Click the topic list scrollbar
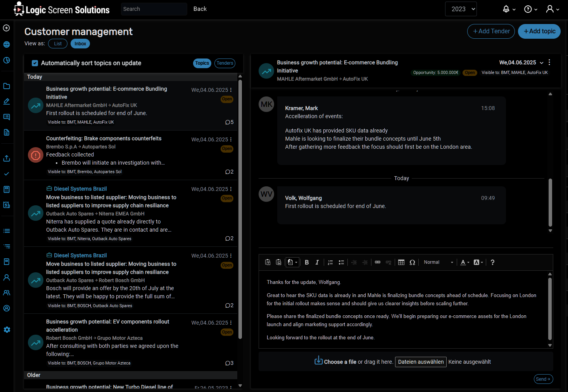Viewport: 568px width, 392px height. point(240,209)
